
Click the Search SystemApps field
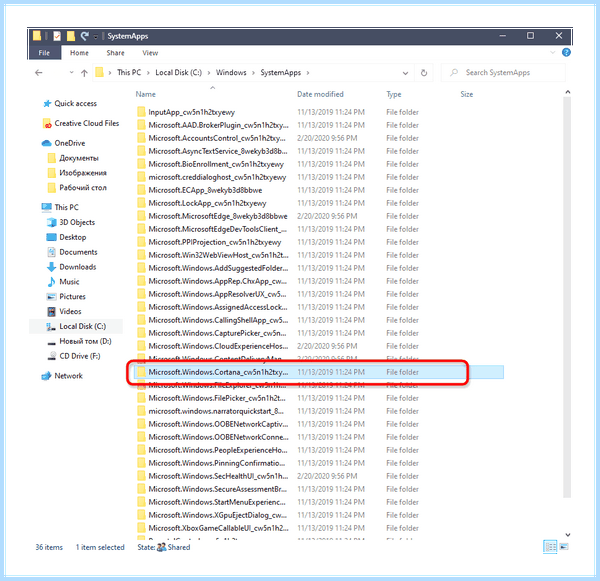pyautogui.click(x=503, y=72)
